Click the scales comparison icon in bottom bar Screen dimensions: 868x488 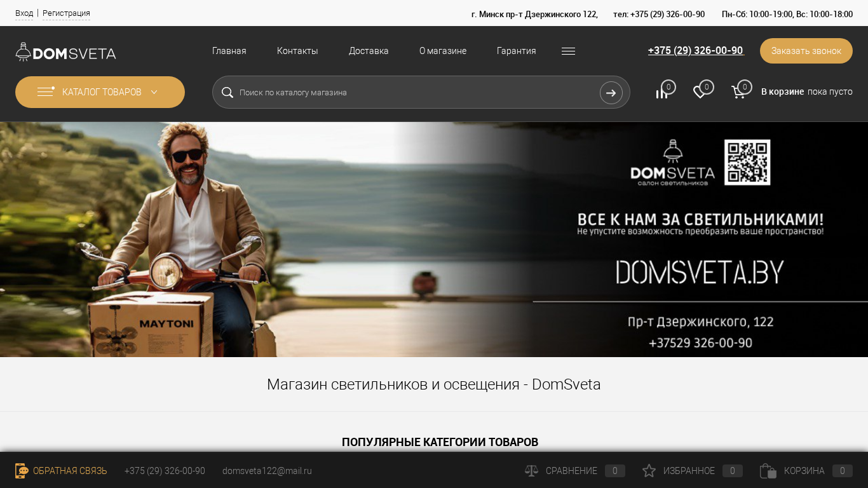pyautogui.click(x=531, y=471)
